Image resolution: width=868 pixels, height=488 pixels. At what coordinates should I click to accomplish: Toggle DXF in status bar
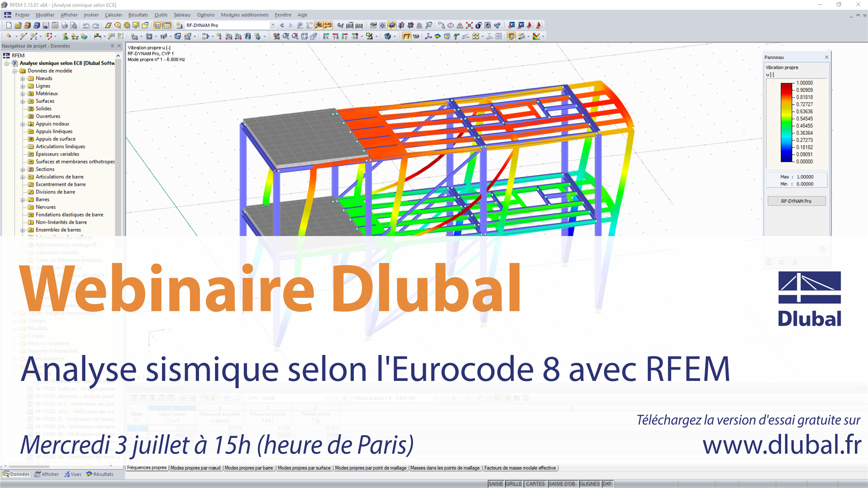tap(607, 484)
